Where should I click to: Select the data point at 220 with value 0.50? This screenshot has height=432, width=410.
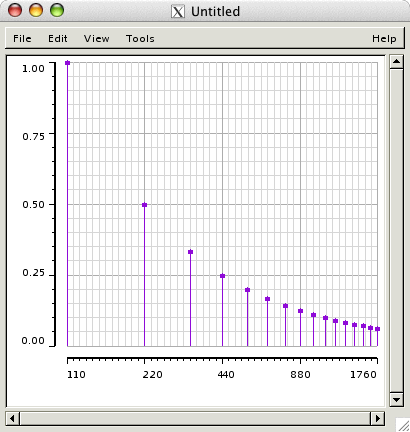coord(144,205)
